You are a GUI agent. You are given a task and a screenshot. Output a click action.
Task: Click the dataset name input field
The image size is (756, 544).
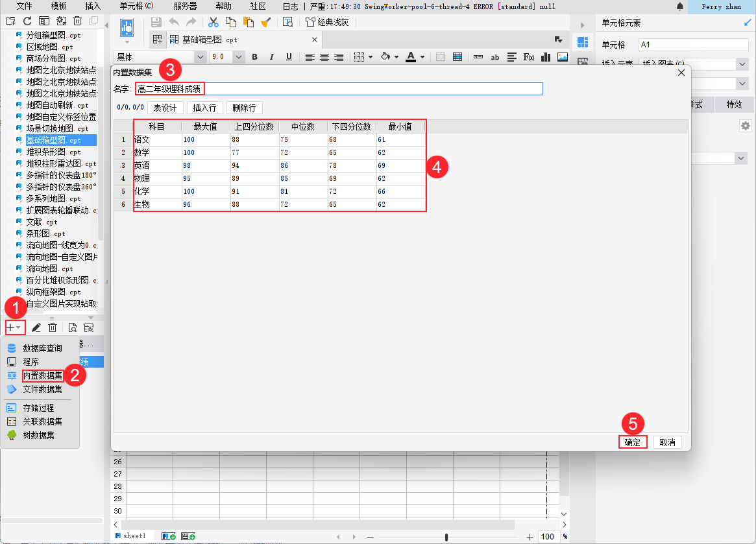tap(339, 89)
